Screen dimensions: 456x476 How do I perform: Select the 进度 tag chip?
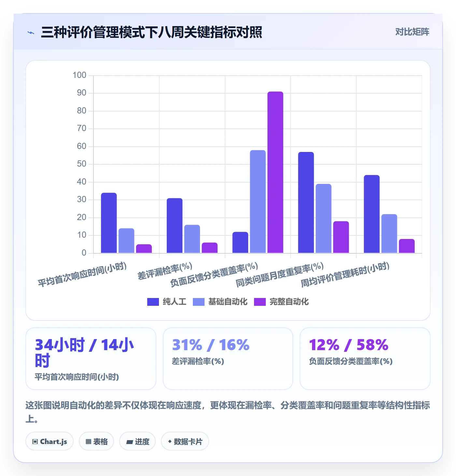[x=137, y=441]
